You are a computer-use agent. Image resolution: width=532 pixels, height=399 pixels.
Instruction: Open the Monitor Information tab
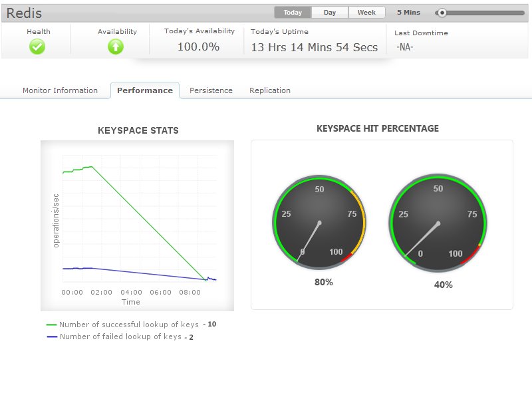60,90
